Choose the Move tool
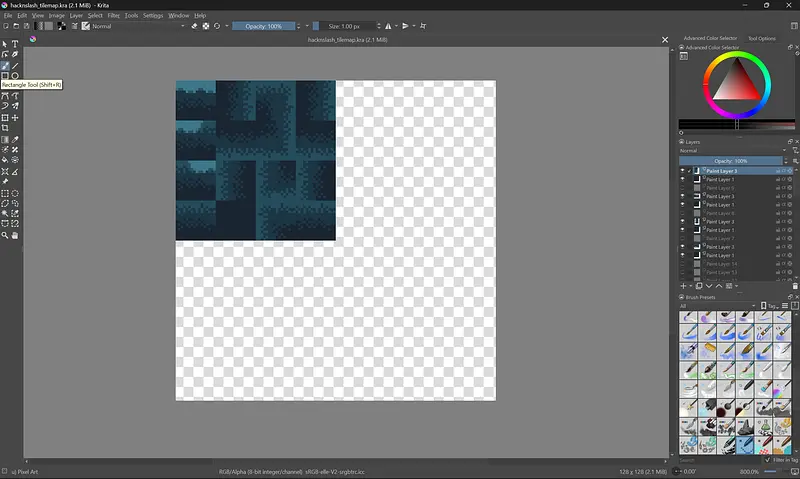Screen dimensions: 800x479 (x=15, y=118)
